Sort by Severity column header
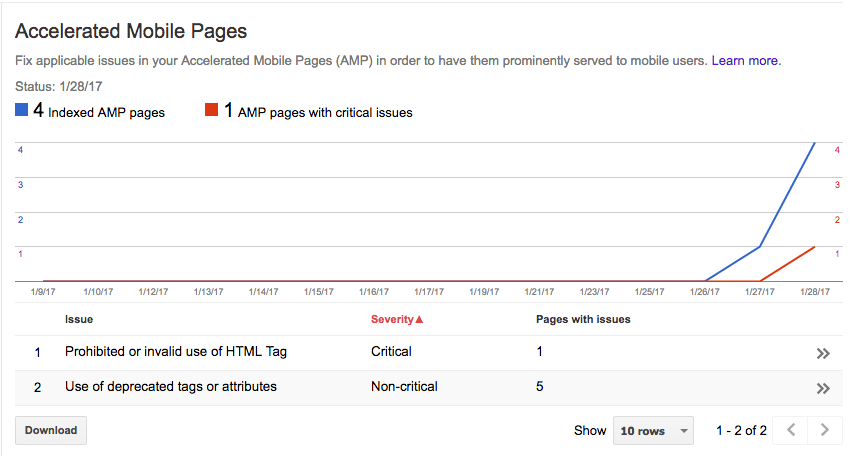Image resolution: width=858 pixels, height=471 pixels. [397, 319]
